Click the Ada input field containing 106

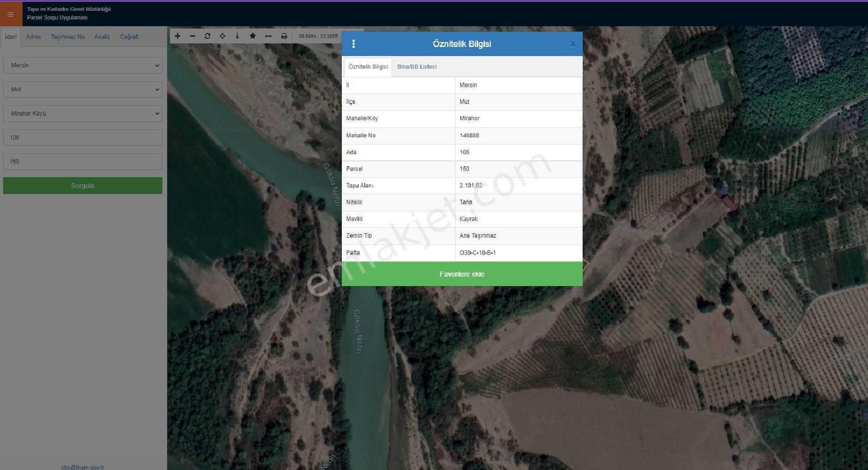pos(83,137)
